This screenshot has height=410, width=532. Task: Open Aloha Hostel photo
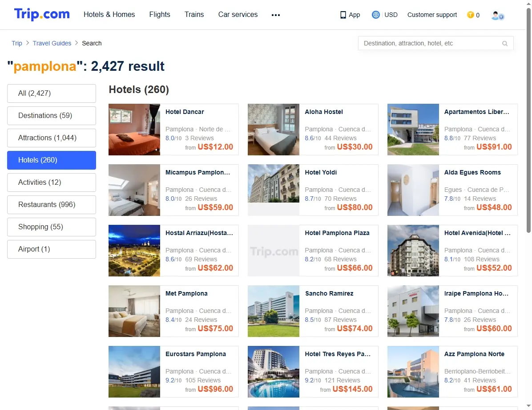coord(274,130)
